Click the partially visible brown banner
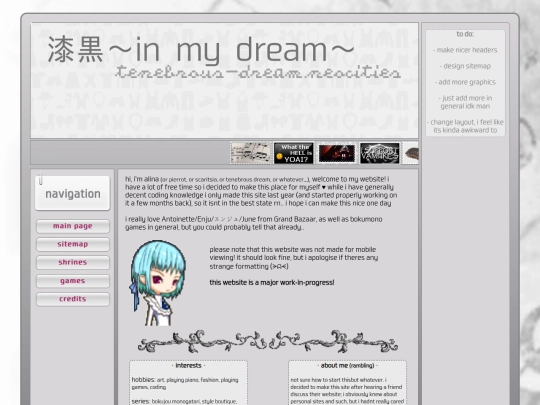This screenshot has height=405, width=540. tap(411, 153)
